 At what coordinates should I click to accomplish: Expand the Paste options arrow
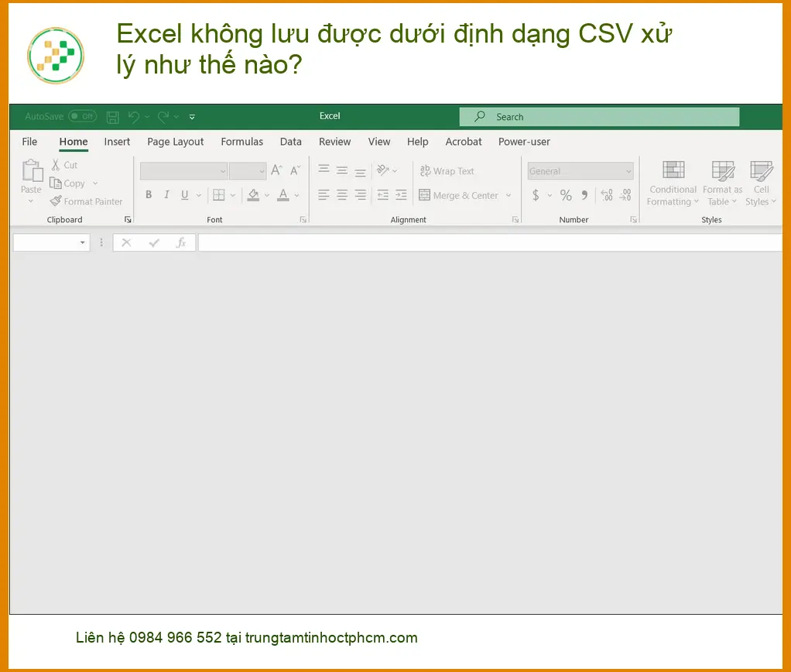[x=31, y=201]
